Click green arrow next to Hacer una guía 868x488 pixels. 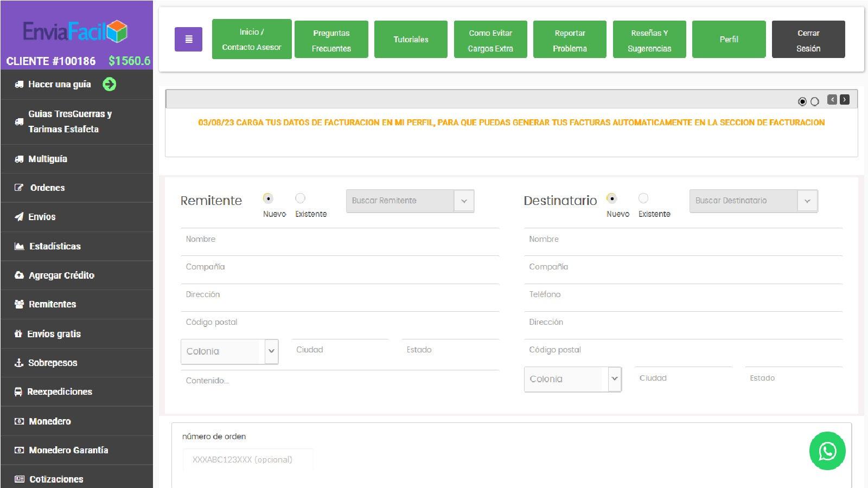click(110, 84)
